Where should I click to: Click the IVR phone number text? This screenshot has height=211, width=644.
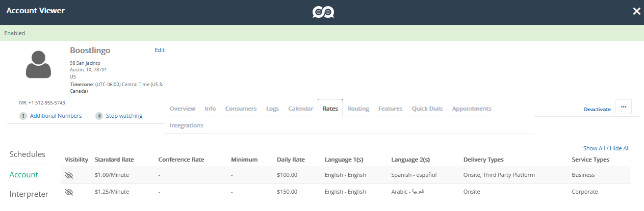coord(42,102)
